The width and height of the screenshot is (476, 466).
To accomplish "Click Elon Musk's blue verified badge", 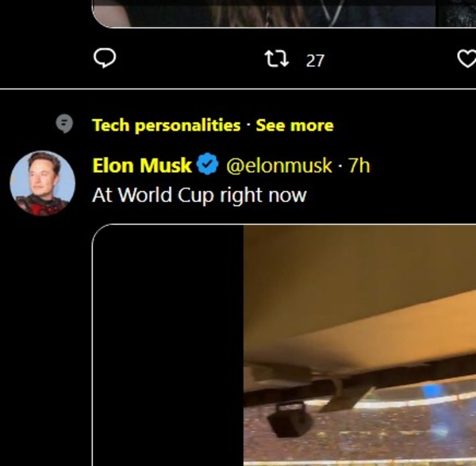I will [x=207, y=164].
